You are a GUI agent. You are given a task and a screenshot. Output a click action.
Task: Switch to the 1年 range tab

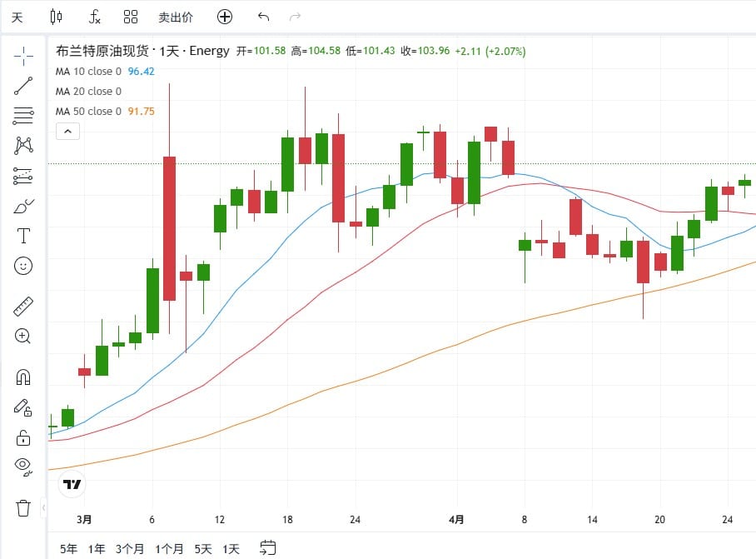click(x=96, y=549)
